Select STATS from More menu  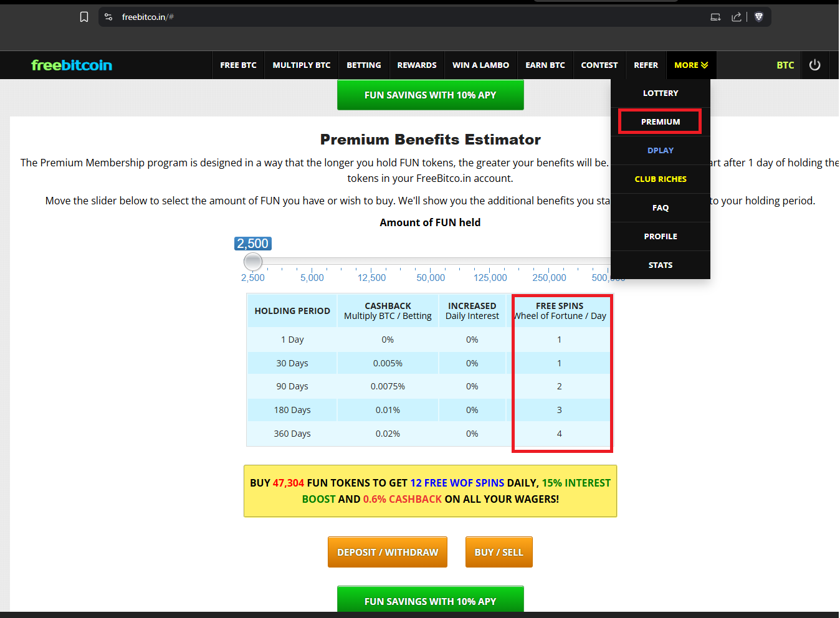661,265
